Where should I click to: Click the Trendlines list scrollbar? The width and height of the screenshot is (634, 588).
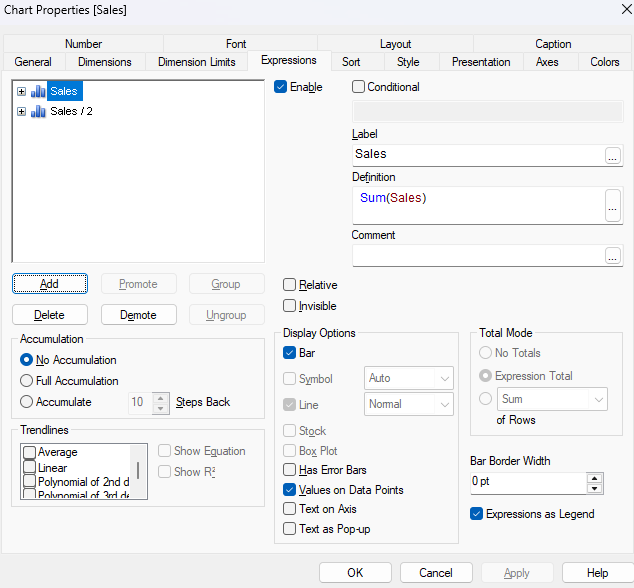click(x=138, y=471)
